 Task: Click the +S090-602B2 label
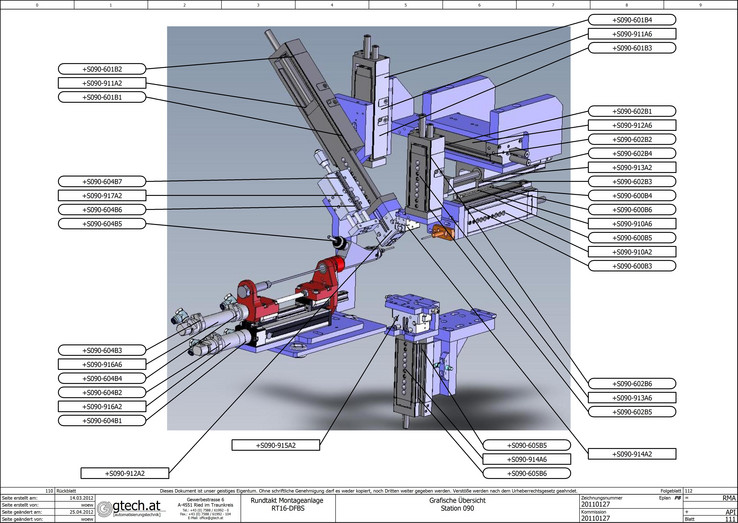tap(632, 139)
